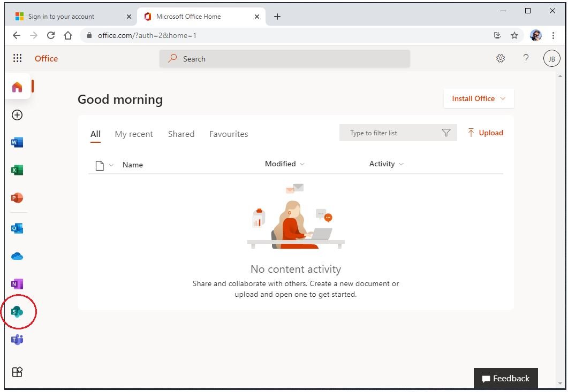Click the address bar URL

tap(147, 35)
